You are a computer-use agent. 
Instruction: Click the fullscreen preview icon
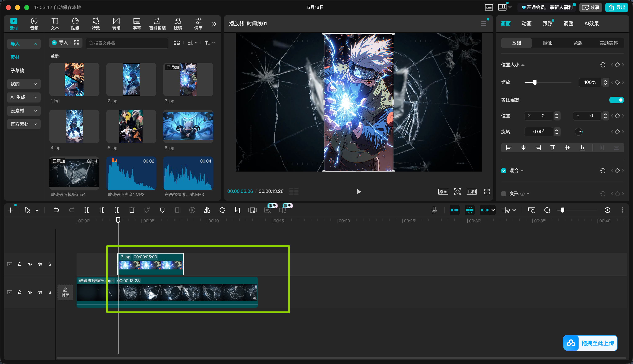click(x=487, y=191)
